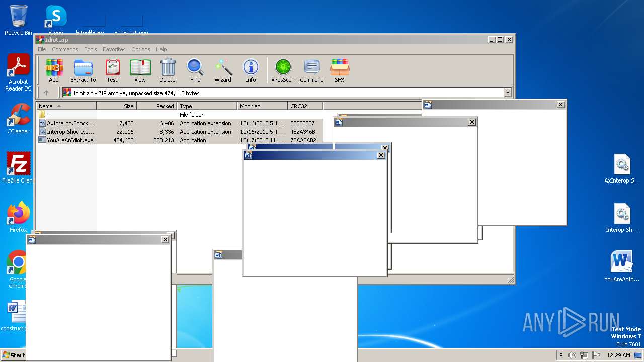
Task: Select the AxInterop.Shock... file row
Action: tap(180, 123)
